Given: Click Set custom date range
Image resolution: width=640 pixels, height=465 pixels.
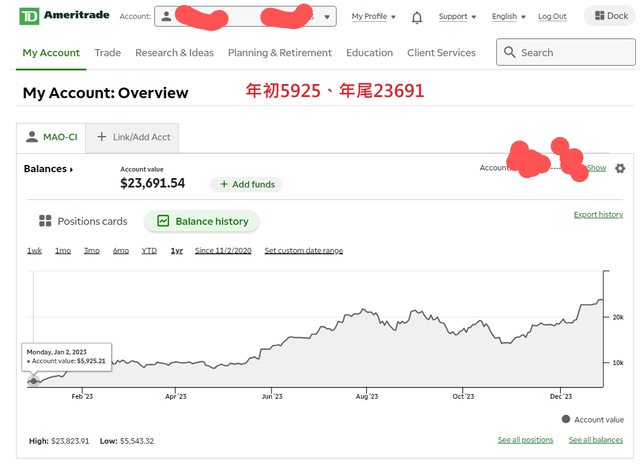Looking at the screenshot, I should [x=303, y=250].
